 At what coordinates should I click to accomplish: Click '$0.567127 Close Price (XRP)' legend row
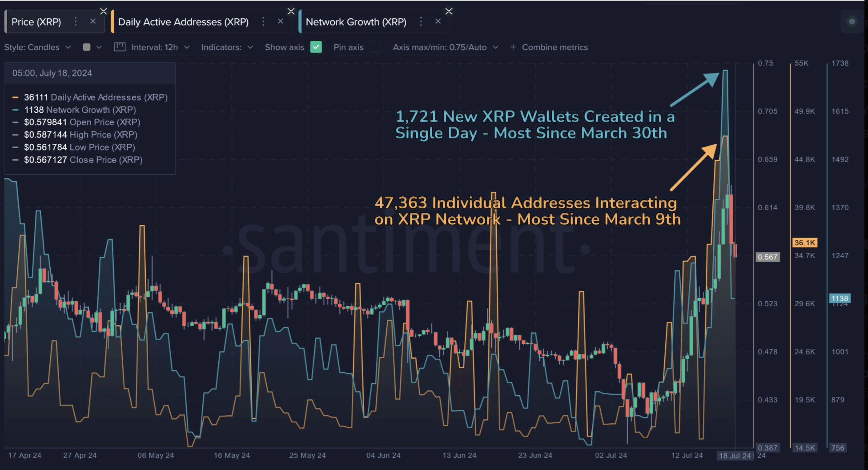coord(78,159)
